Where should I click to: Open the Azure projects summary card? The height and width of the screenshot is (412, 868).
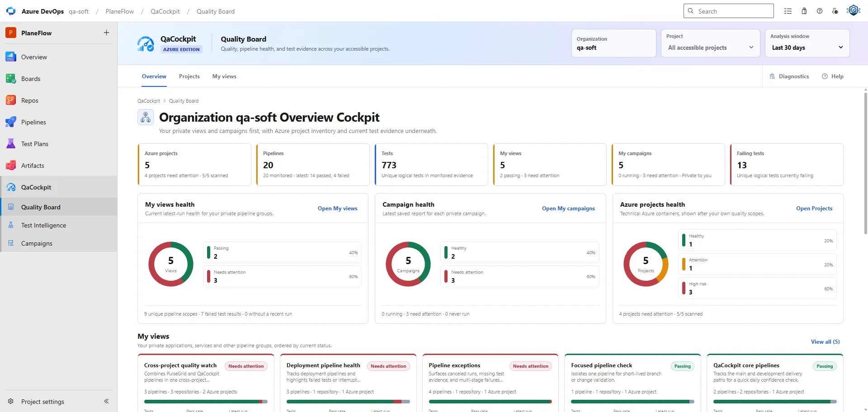pyautogui.click(x=194, y=165)
